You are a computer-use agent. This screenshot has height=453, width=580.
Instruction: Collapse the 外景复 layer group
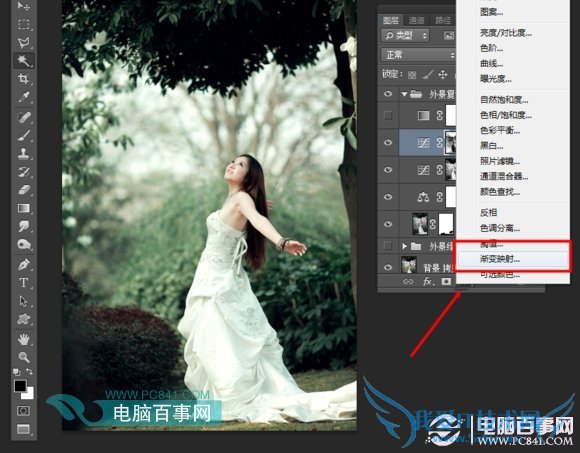tap(404, 94)
